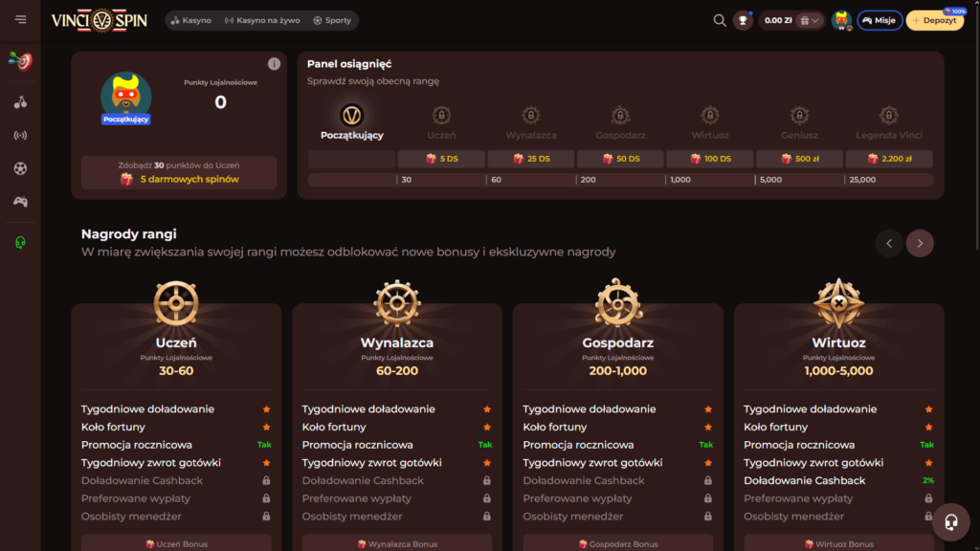Open the cherry slots icon in sidebar
Screen dimensions: 980x551
pyautogui.click(x=20, y=102)
